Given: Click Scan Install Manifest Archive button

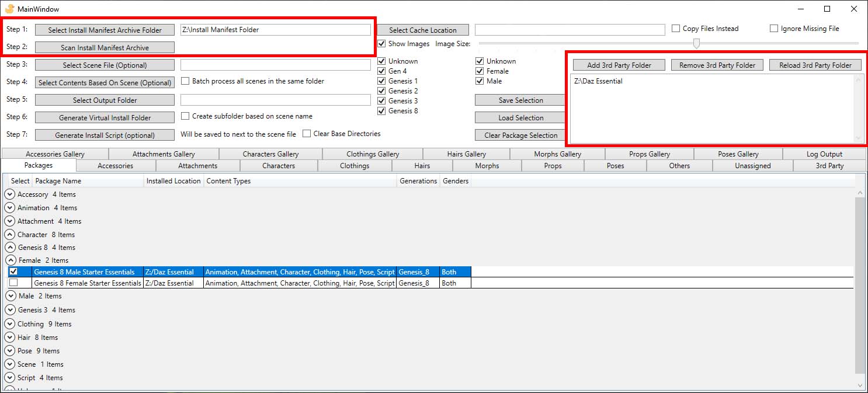Looking at the screenshot, I should tap(105, 47).
